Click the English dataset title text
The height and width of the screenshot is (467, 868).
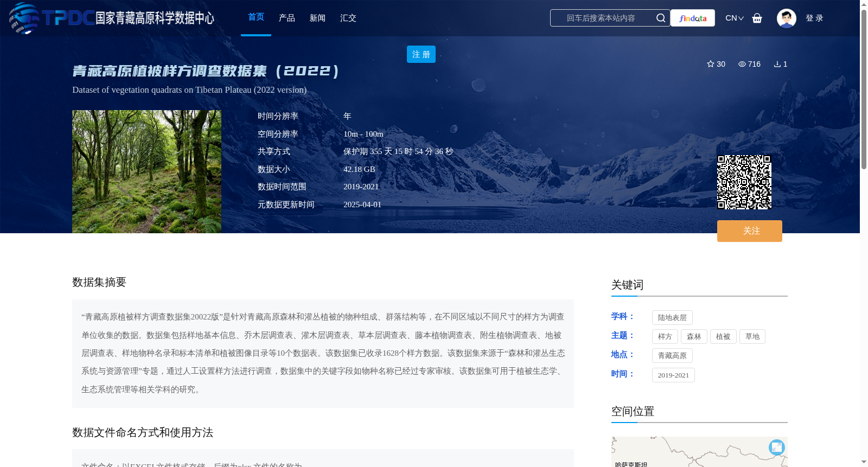click(189, 90)
